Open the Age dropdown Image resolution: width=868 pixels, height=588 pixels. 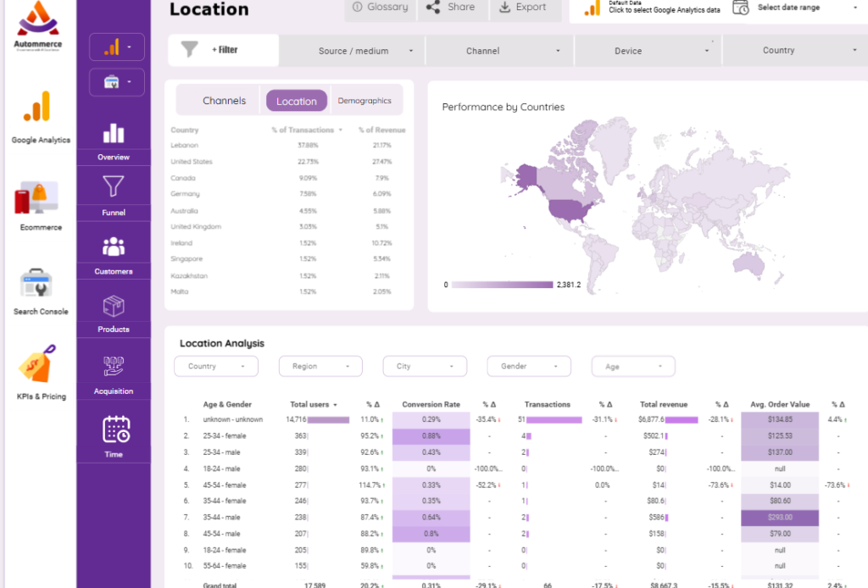633,366
